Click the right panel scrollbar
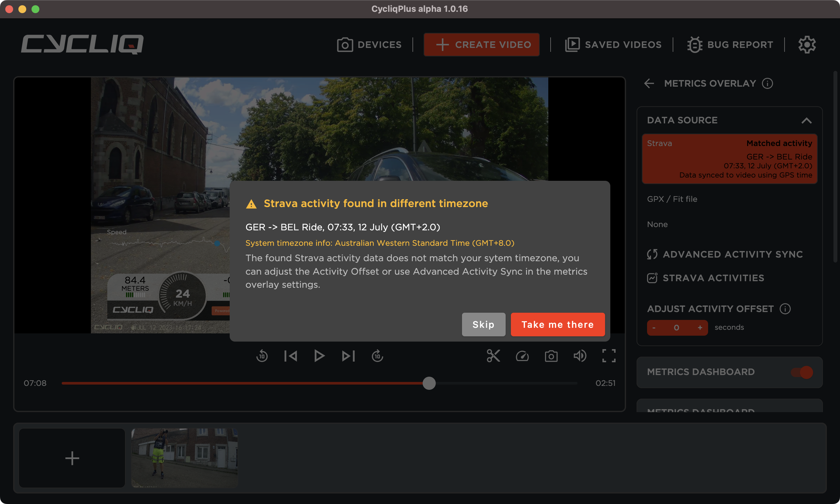Screen dimensions: 840x504 [835, 166]
